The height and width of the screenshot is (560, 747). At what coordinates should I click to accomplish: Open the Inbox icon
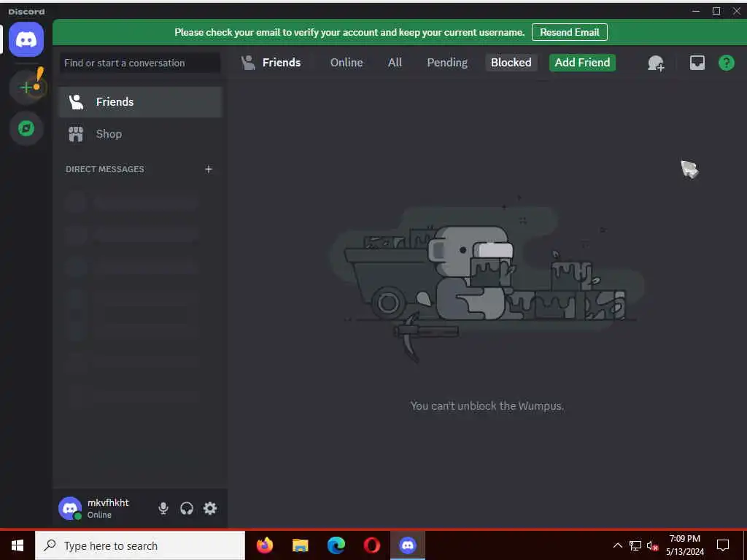click(697, 63)
